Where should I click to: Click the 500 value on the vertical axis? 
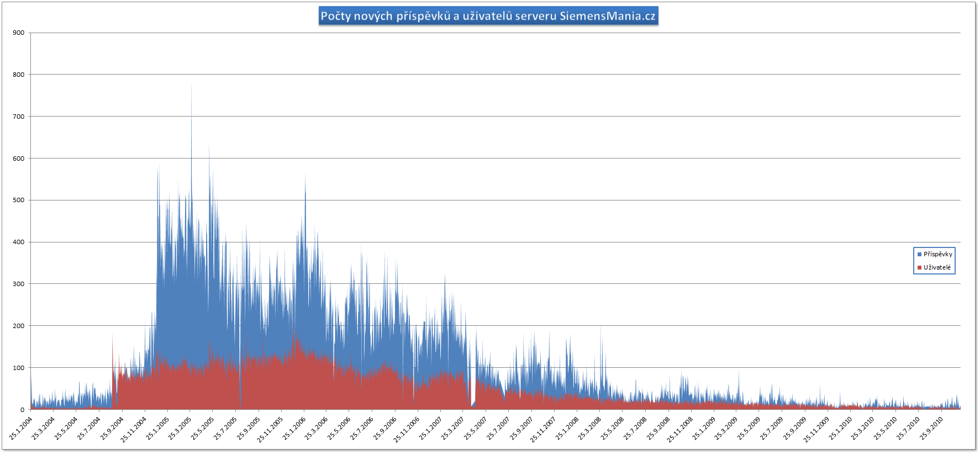click(x=19, y=200)
